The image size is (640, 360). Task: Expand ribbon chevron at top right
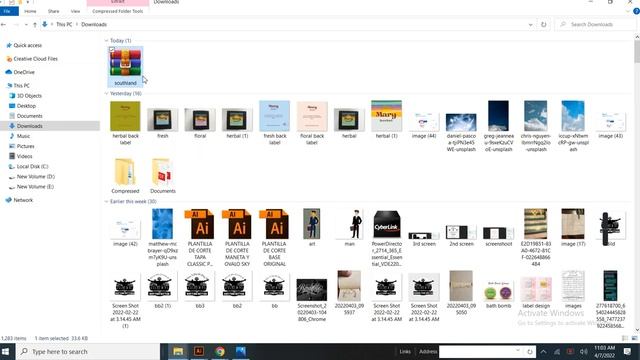click(x=628, y=11)
